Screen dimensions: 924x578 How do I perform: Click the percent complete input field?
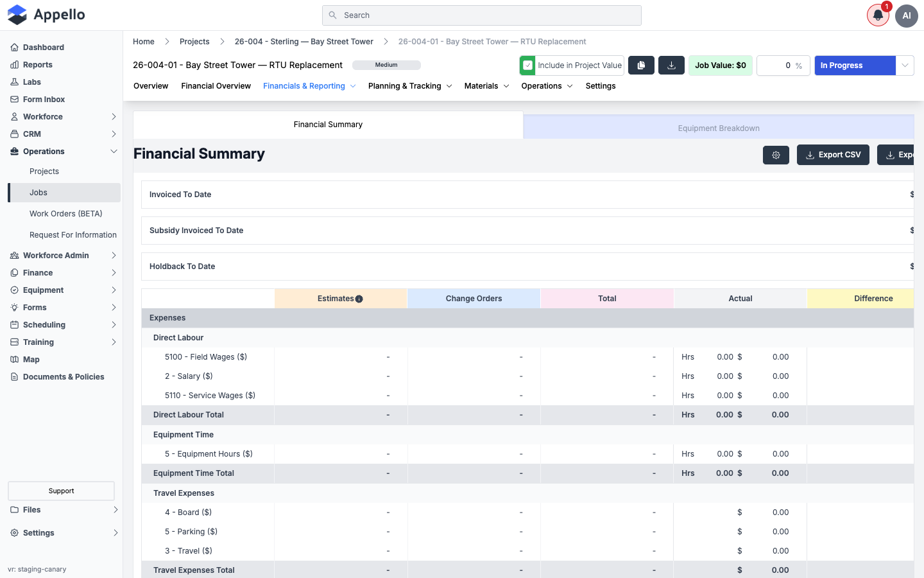coord(783,66)
